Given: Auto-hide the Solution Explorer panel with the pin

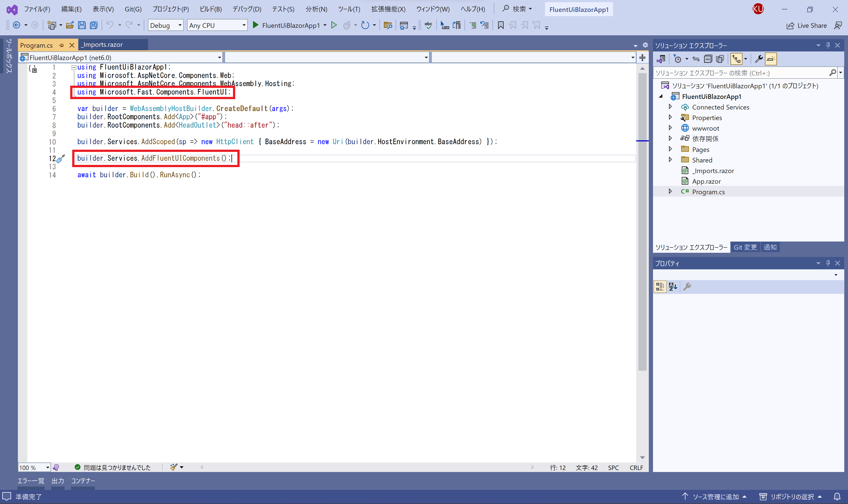Looking at the screenshot, I should [828, 45].
